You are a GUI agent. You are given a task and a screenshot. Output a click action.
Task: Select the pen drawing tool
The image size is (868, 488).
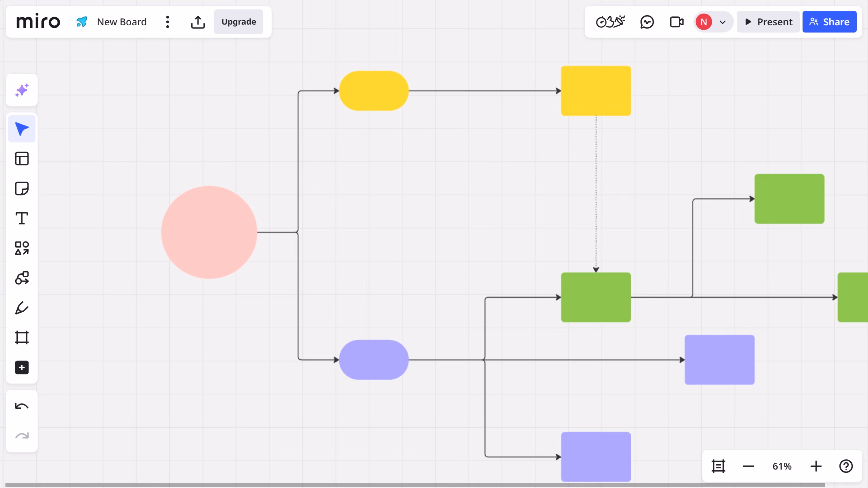click(x=22, y=308)
